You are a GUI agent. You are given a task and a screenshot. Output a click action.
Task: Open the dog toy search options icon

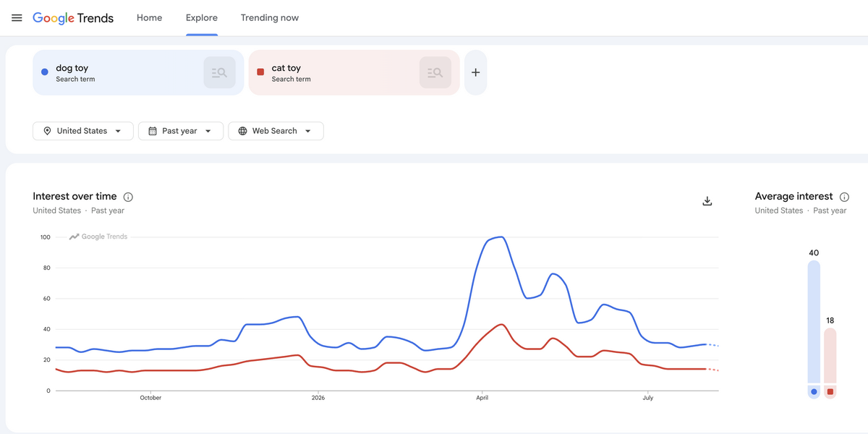[219, 72]
